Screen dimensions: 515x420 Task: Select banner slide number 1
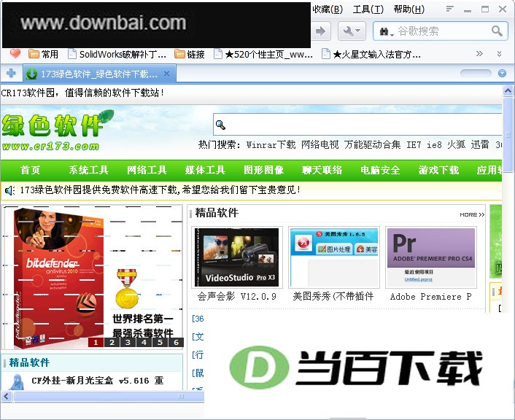coord(96,343)
